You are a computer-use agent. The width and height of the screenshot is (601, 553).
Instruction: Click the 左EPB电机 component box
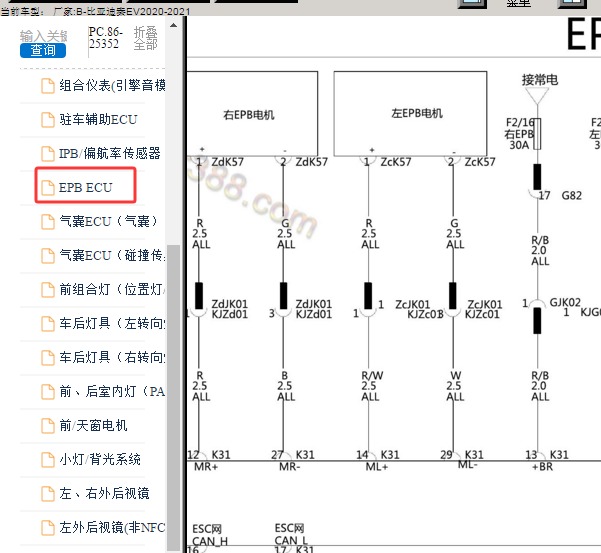(410, 113)
